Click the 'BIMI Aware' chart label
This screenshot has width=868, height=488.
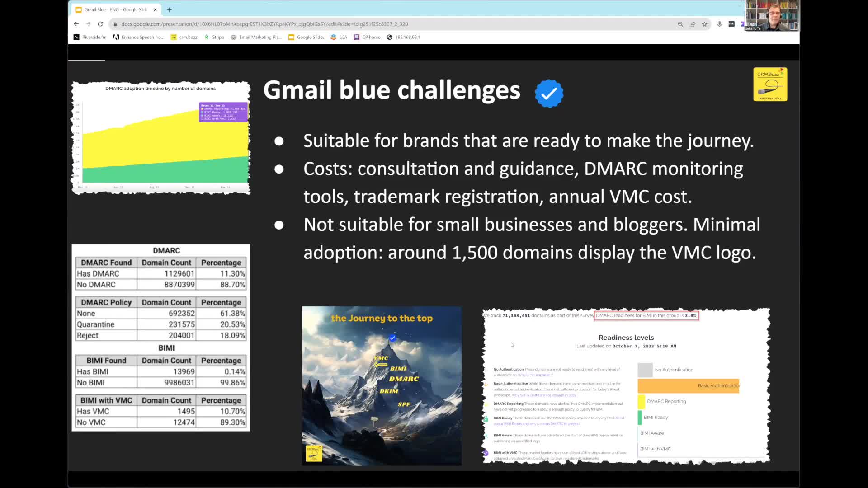click(652, 433)
